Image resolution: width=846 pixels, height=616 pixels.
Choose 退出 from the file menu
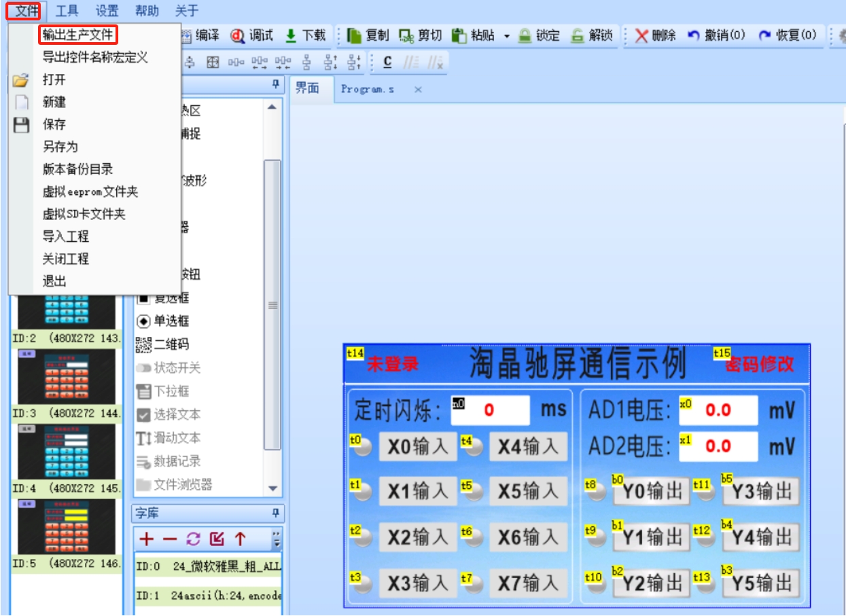coord(95,281)
